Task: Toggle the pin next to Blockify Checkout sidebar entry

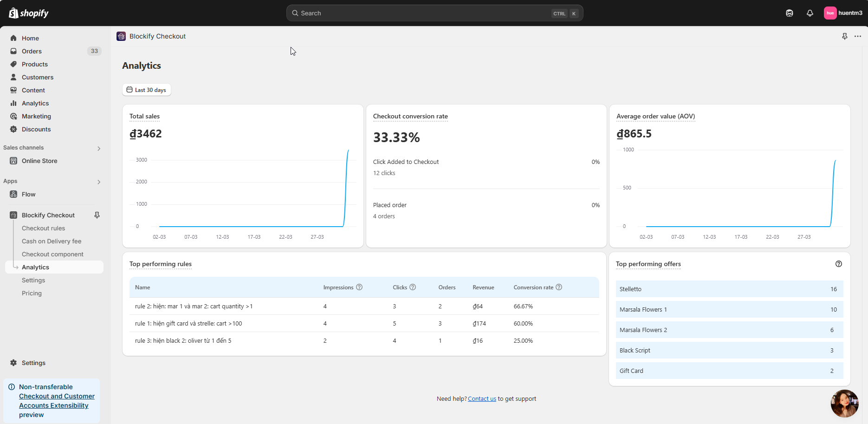Action: (97, 215)
